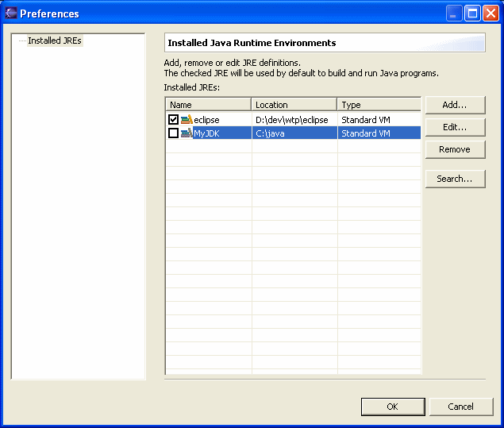Click Standard VM in the MyJDK row
The image size is (504, 428).
366,133
